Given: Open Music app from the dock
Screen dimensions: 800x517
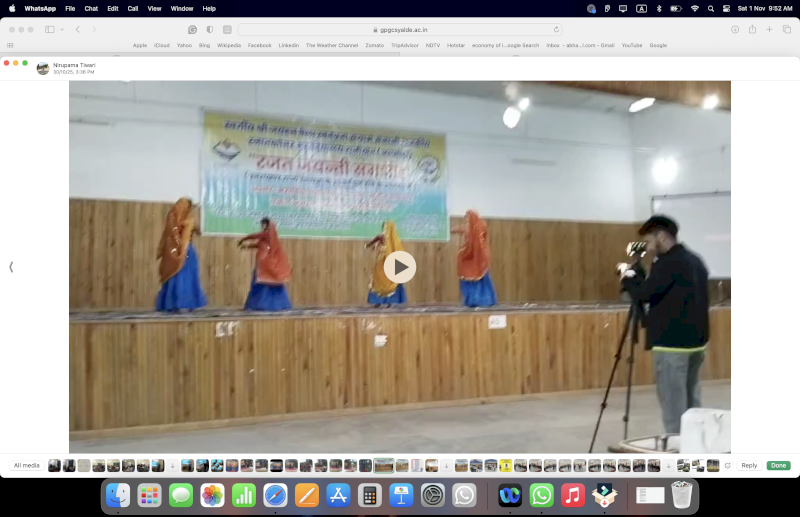Looking at the screenshot, I should tap(573, 495).
